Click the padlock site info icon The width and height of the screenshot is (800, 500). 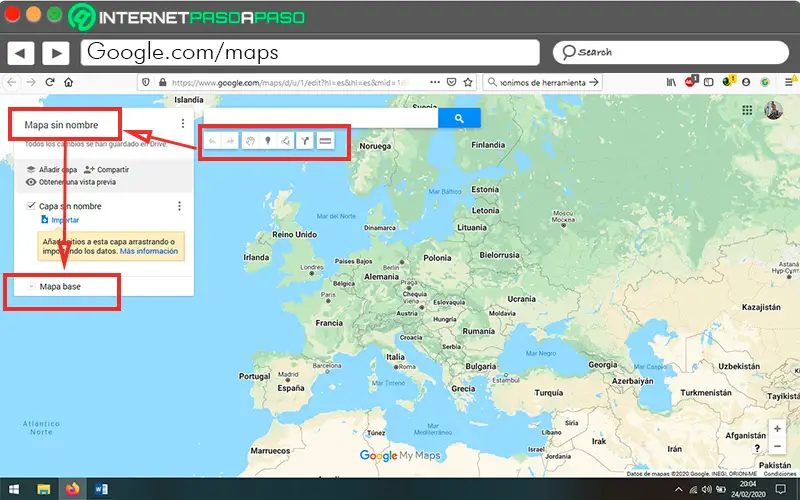coord(162,82)
